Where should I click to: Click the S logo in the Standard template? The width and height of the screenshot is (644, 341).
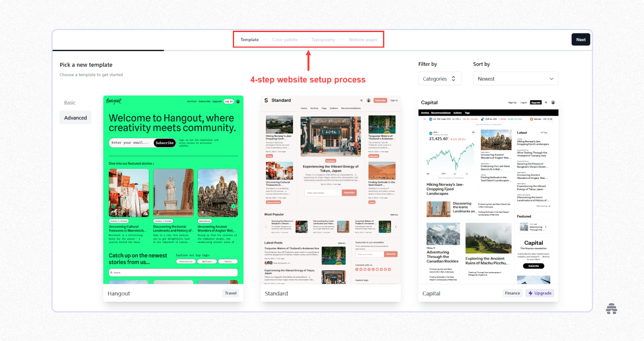tap(265, 101)
